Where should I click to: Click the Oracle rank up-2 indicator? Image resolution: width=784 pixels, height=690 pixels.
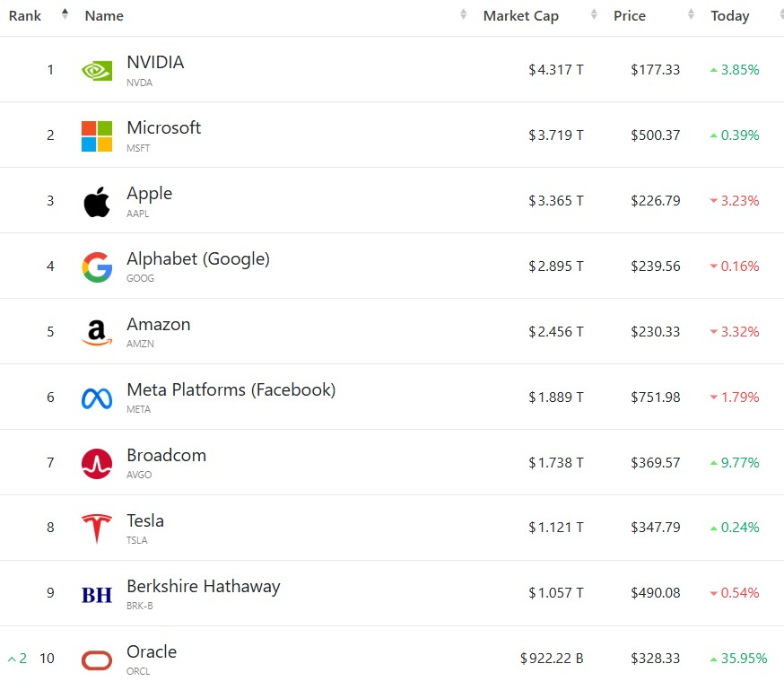(x=18, y=658)
